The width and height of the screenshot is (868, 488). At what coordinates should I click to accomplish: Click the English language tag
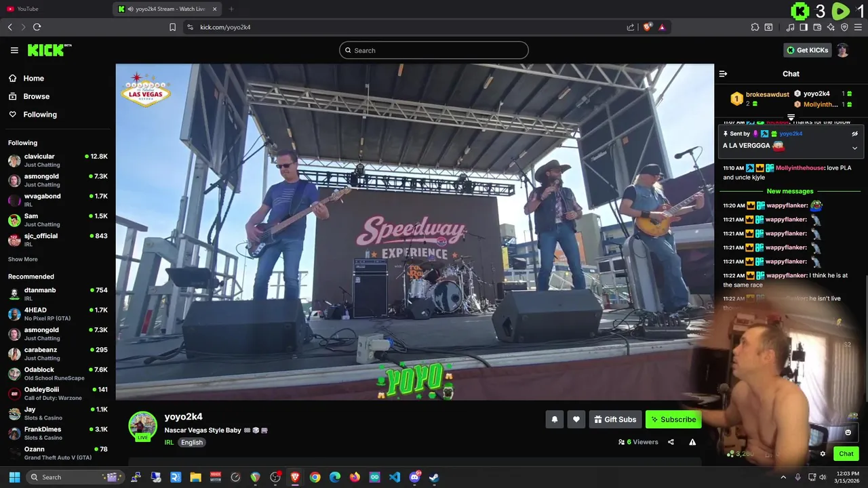coord(192,442)
